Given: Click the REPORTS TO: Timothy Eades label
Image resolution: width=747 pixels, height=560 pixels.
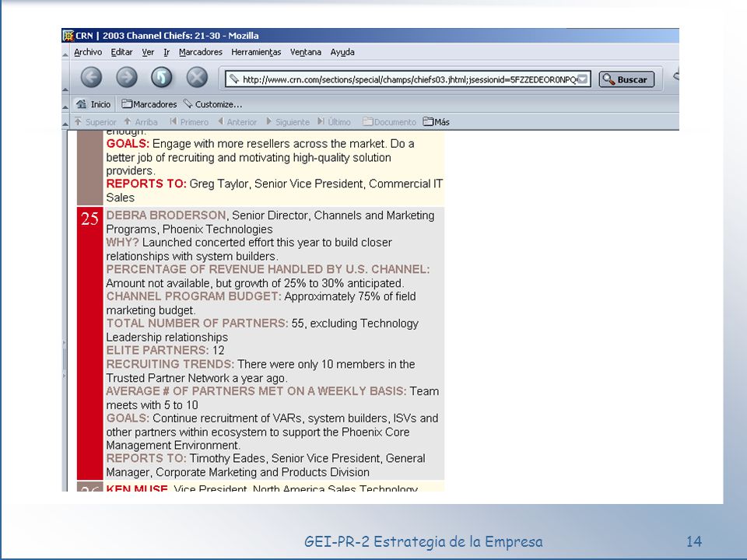Looking at the screenshot, I should pos(146,459).
